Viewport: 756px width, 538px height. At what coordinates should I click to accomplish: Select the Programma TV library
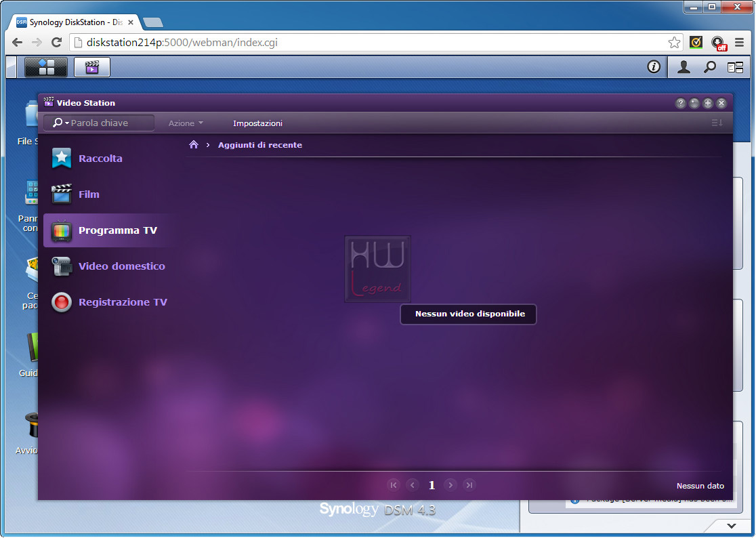click(109, 230)
